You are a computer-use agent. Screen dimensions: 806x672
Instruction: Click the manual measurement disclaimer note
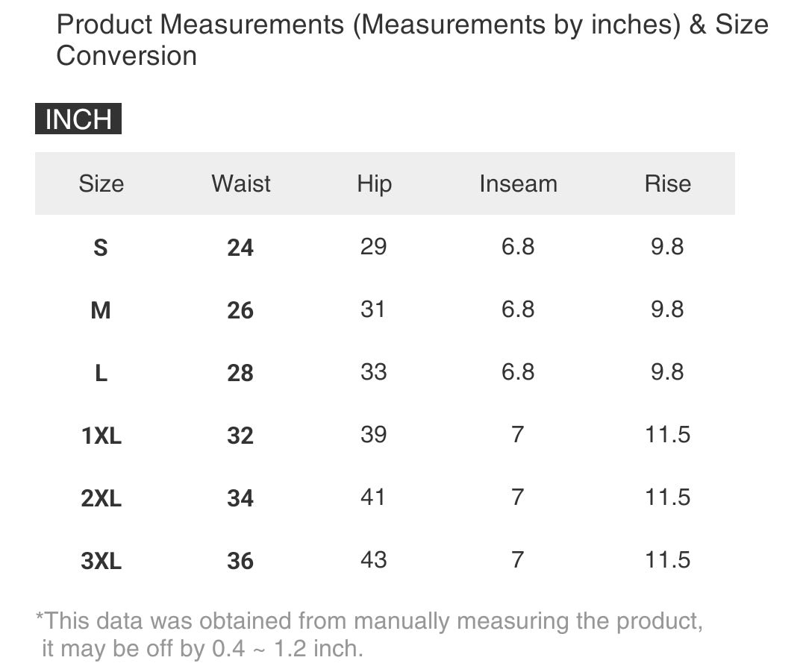click(x=369, y=634)
